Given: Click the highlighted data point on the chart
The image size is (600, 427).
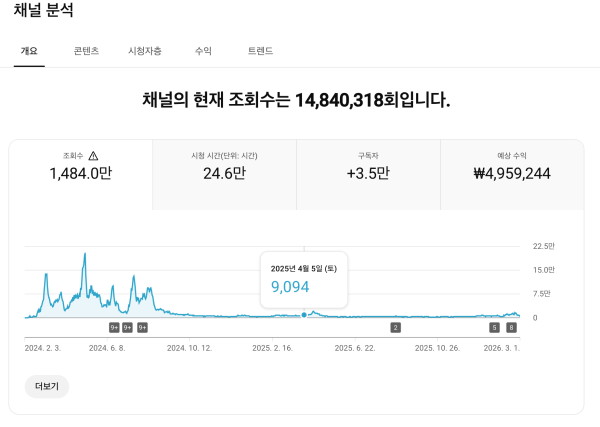Looking at the screenshot, I should point(304,315).
